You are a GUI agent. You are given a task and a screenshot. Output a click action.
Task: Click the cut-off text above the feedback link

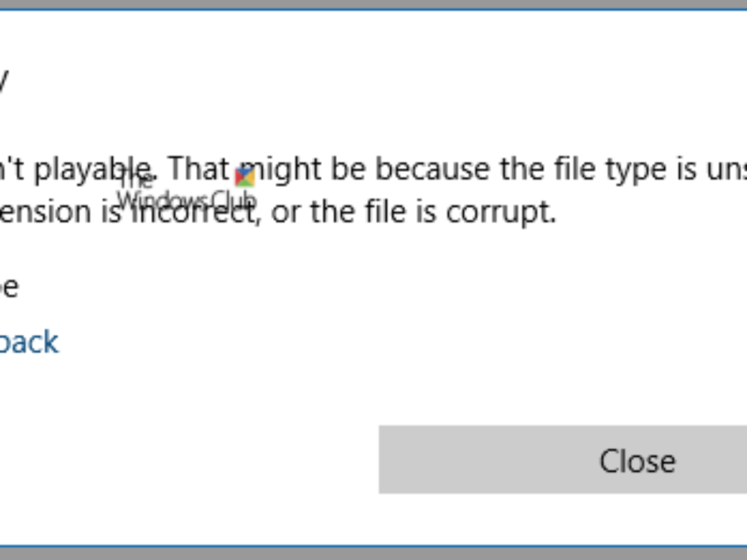click(9, 288)
